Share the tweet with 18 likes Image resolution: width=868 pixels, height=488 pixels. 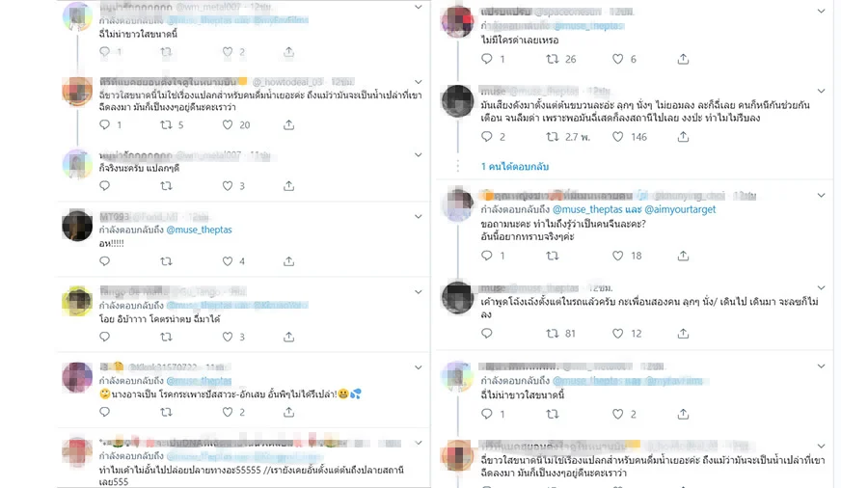[683, 256]
